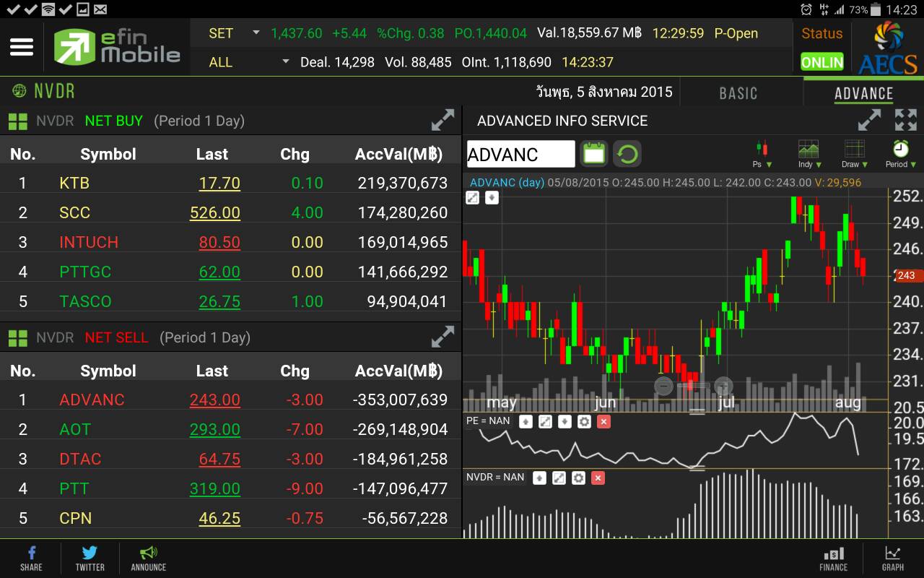Tap the NVDR globe icon

tap(18, 91)
